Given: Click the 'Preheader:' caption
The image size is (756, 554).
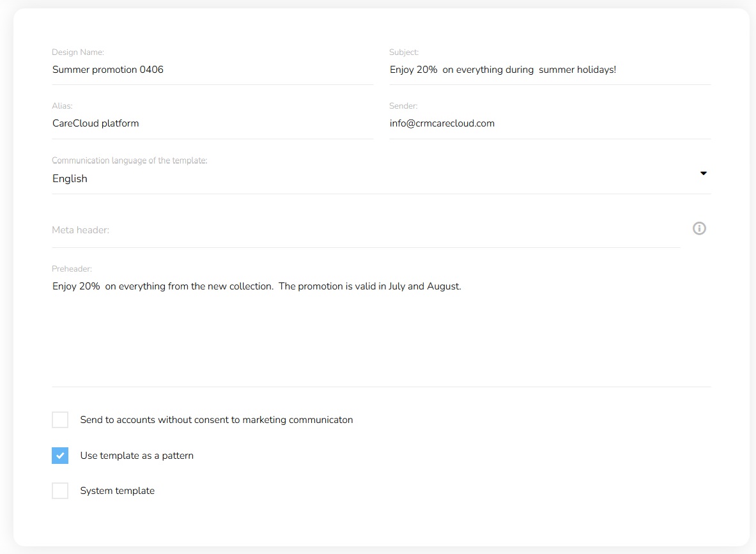Looking at the screenshot, I should tap(72, 269).
